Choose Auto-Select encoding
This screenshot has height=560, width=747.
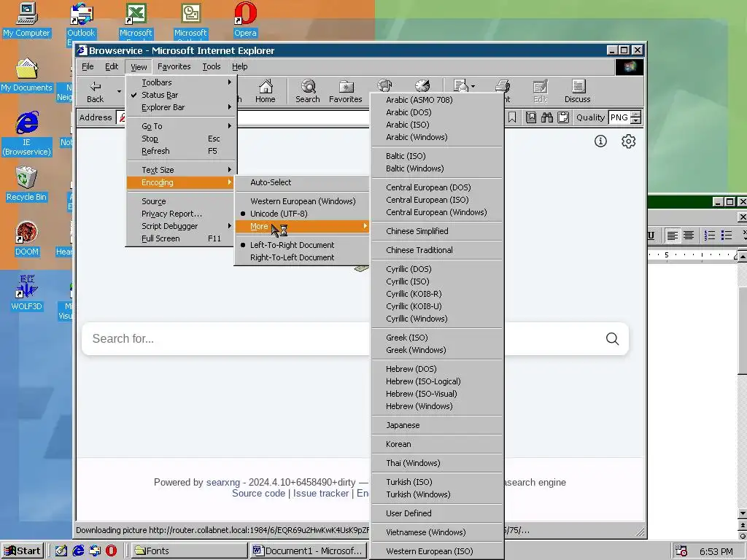coord(302,182)
